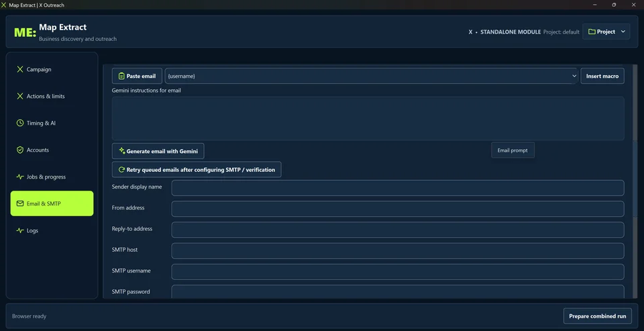644x331 pixels.
Task: Click the sparkle icon on Generate email button
Action: pyautogui.click(x=121, y=151)
